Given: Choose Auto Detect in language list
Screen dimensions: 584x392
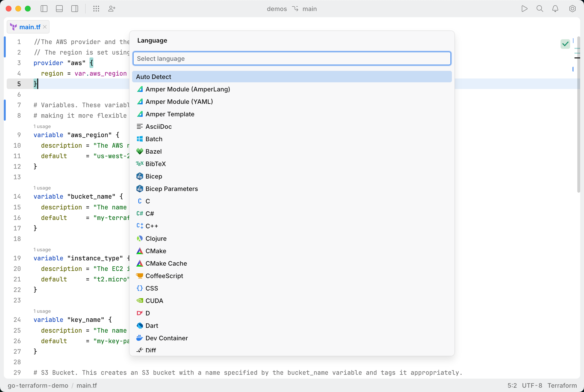Looking at the screenshot, I should tap(292, 77).
